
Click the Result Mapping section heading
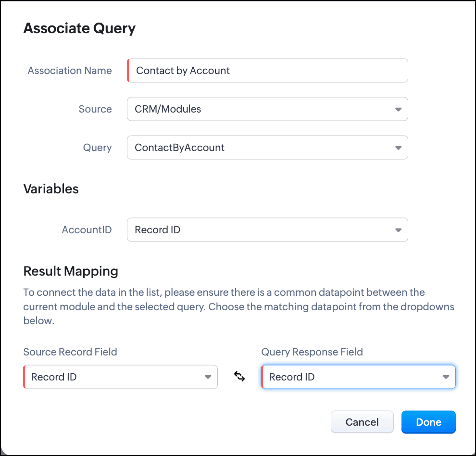pos(71,271)
